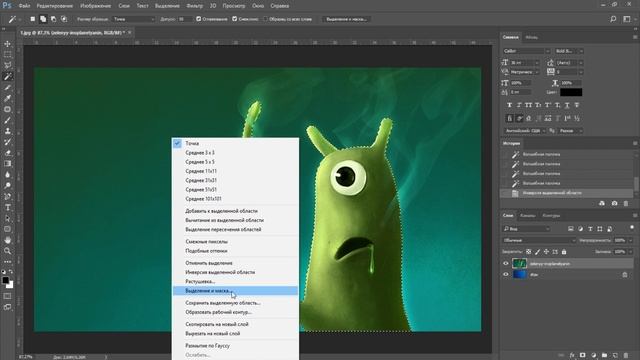
Task: Open Изображение menu
Action: pos(96,6)
